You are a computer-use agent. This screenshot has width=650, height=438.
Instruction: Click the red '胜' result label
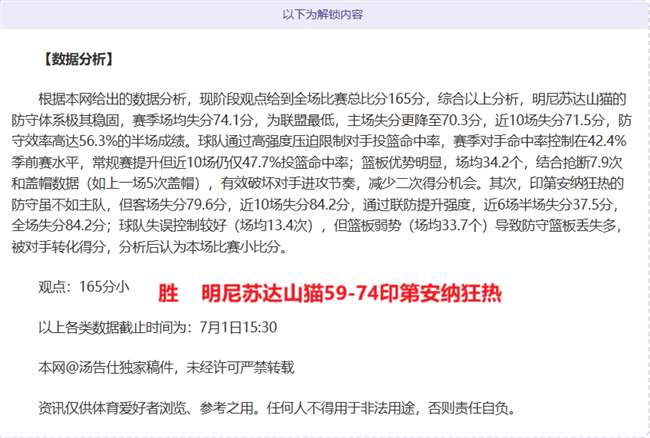[x=168, y=293]
